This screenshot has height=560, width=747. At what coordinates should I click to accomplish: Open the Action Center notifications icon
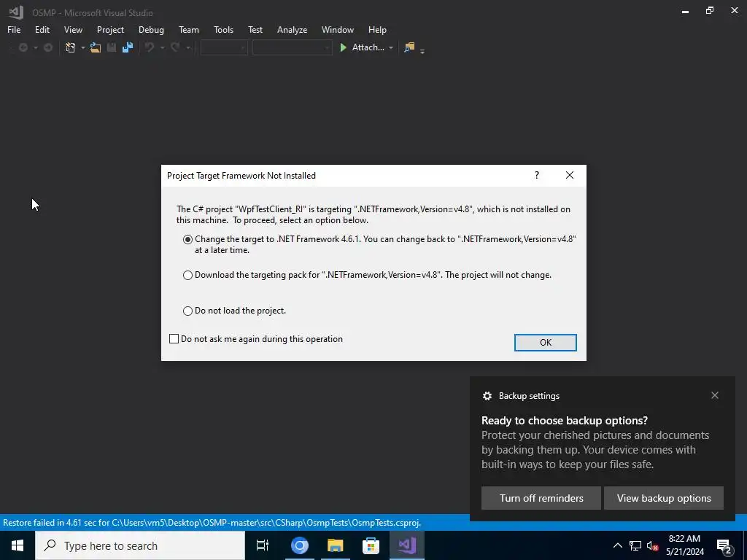click(724, 546)
